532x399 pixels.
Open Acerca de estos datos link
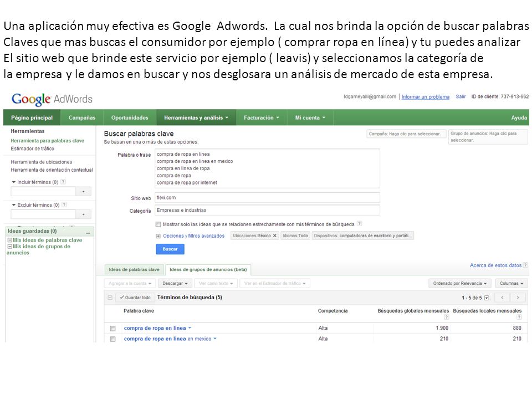495,265
